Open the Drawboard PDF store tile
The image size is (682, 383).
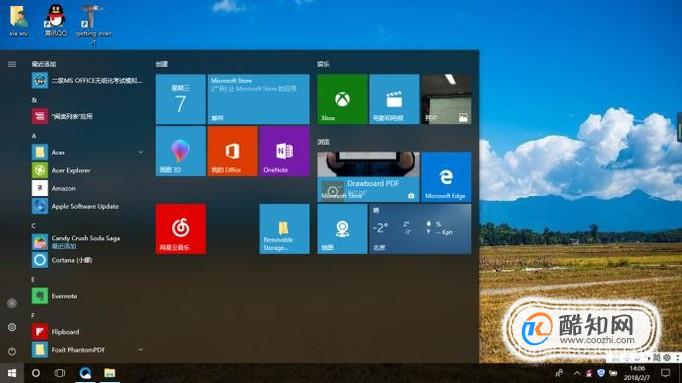(x=368, y=177)
